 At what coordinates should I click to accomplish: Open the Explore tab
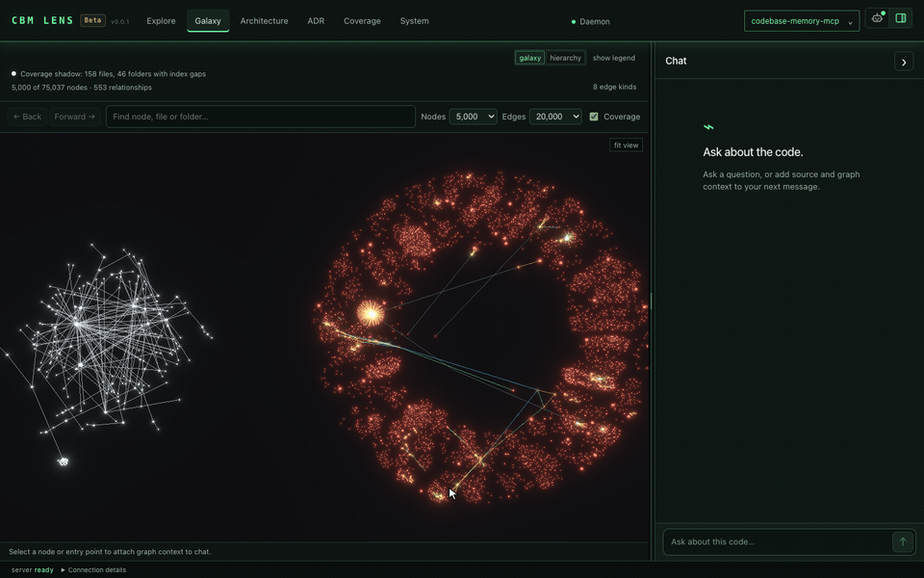pyautogui.click(x=161, y=20)
